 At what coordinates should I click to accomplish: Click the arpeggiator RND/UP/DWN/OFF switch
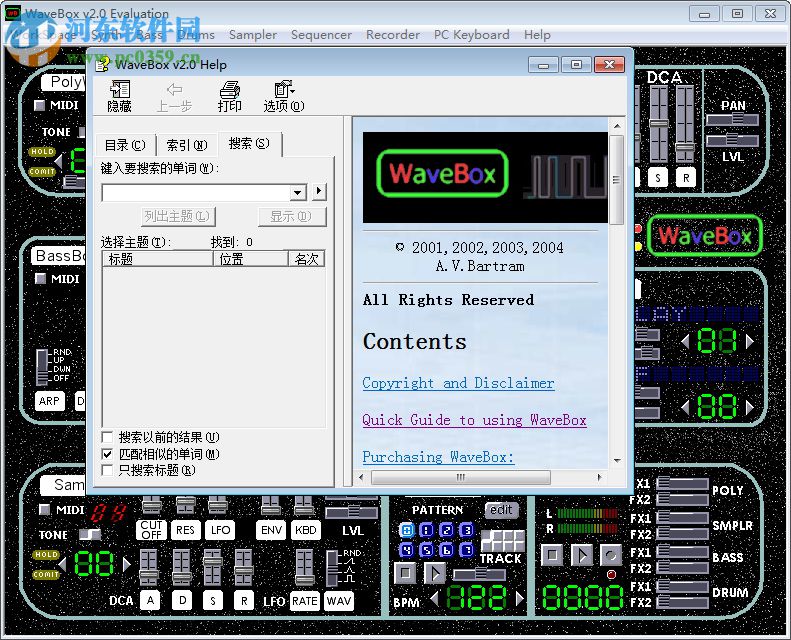click(42, 367)
